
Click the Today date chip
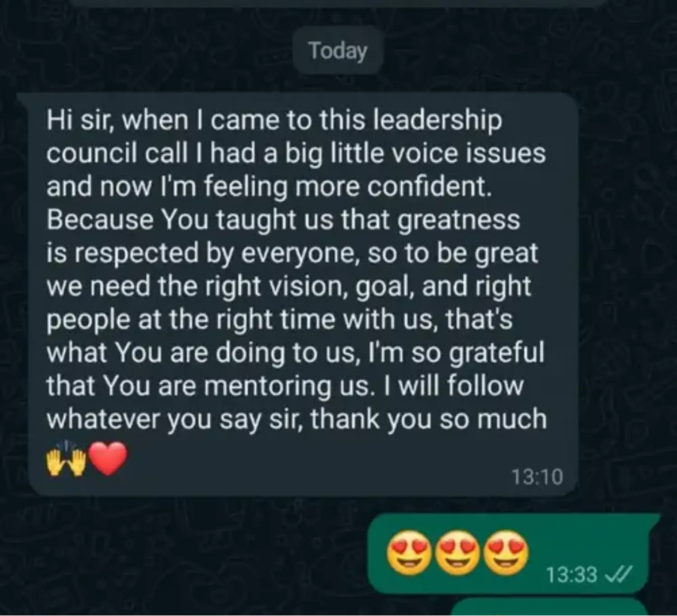tap(338, 51)
